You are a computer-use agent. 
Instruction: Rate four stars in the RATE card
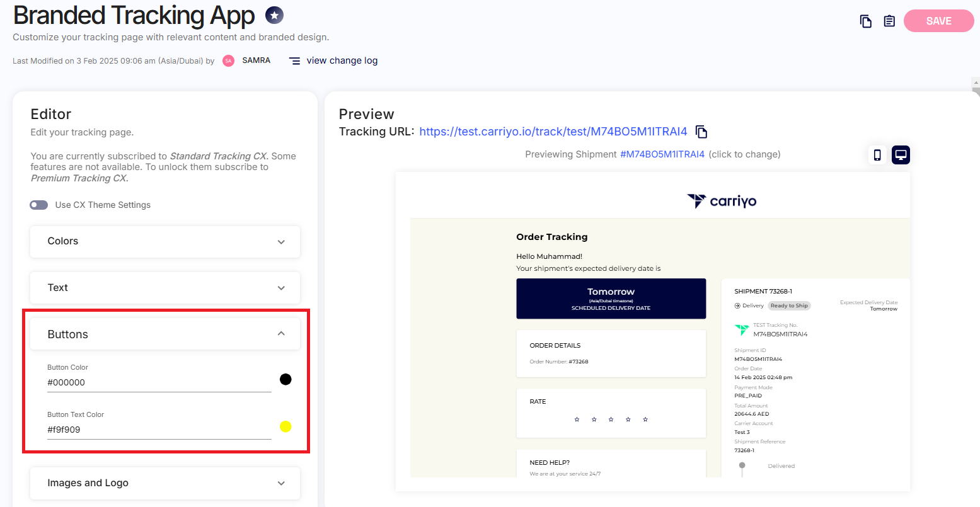[628, 419]
